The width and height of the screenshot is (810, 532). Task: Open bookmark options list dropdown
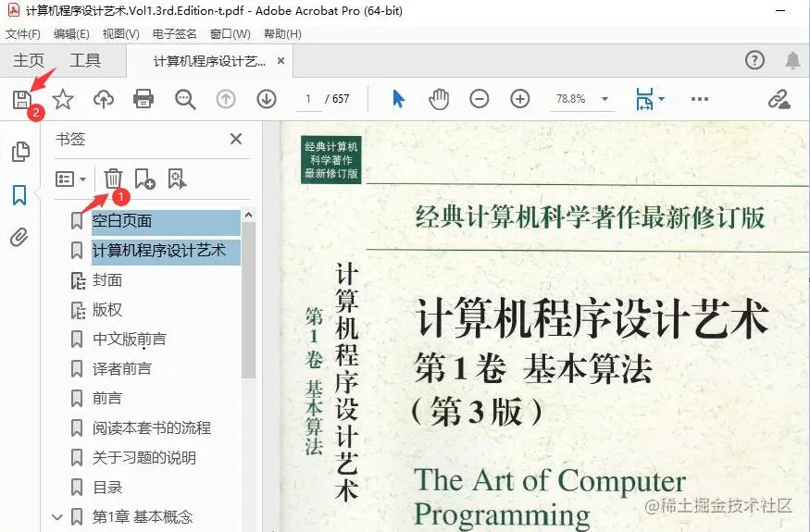click(70, 179)
